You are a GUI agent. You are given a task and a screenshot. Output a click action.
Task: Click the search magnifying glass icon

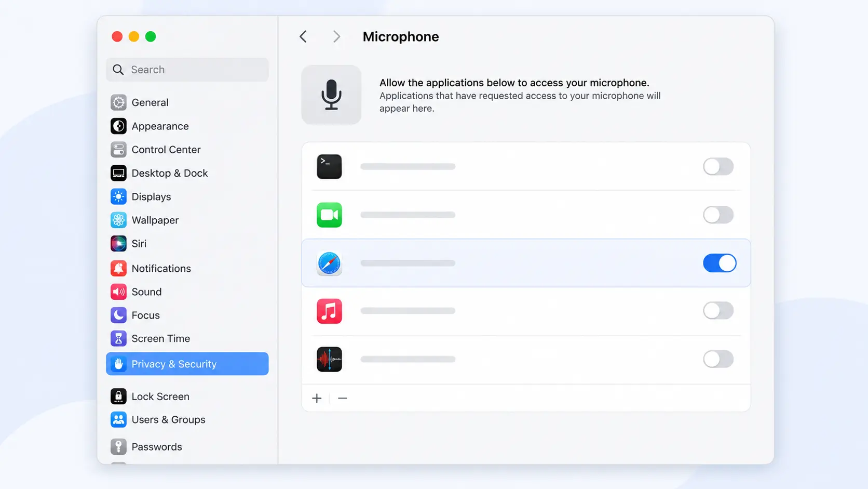[118, 70]
